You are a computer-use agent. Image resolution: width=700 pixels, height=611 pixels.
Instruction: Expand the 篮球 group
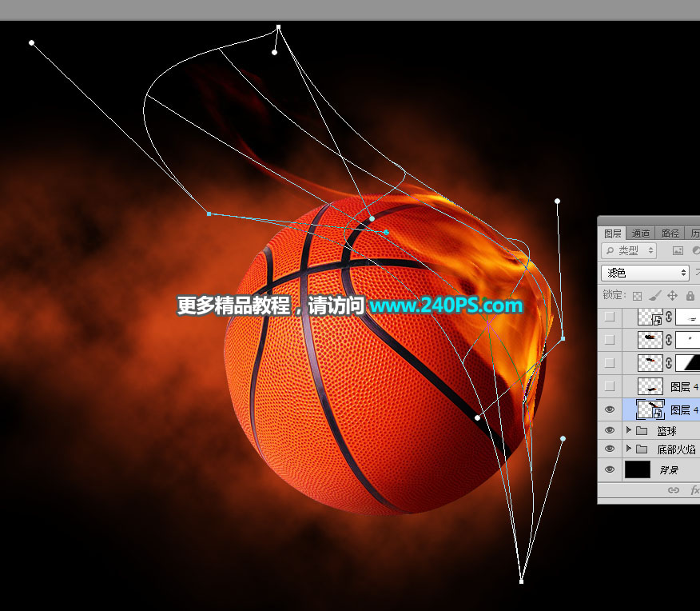pos(629,429)
